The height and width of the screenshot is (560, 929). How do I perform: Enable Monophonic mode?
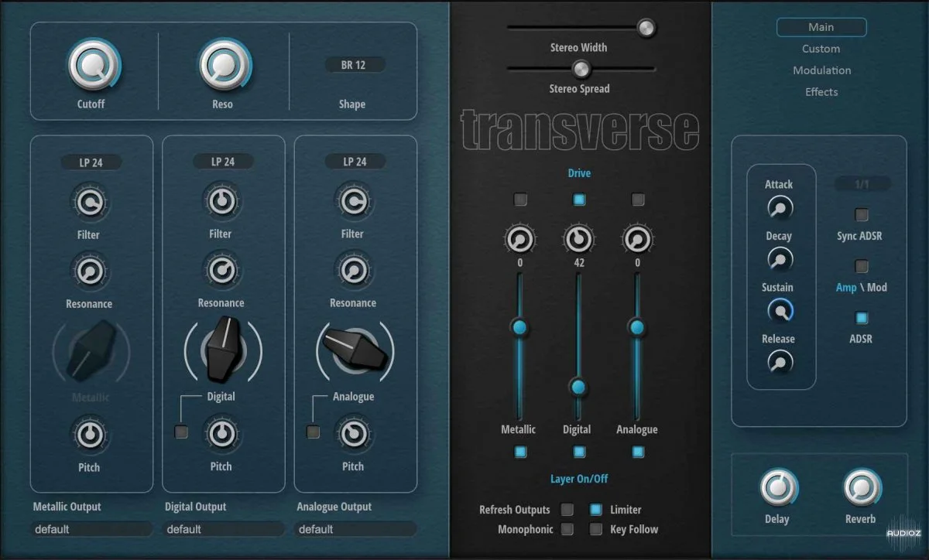pos(567,529)
